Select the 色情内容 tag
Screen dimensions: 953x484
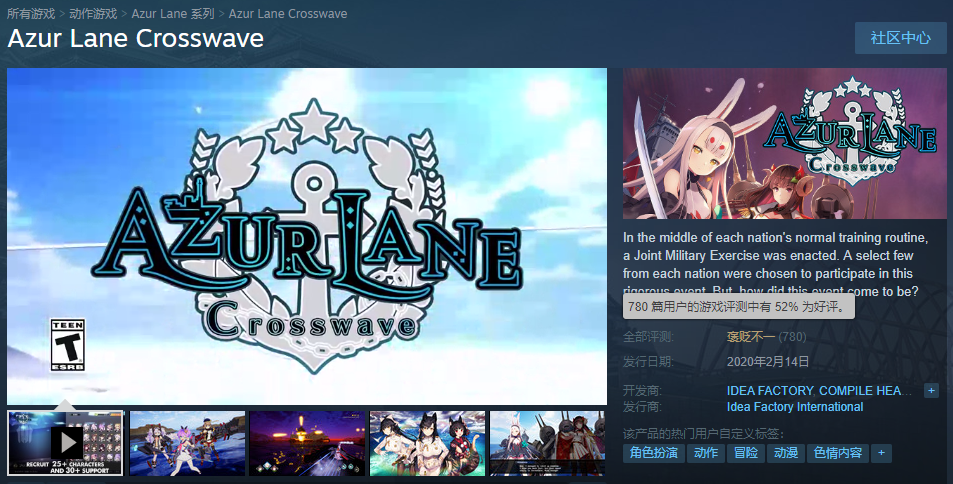pos(838,453)
